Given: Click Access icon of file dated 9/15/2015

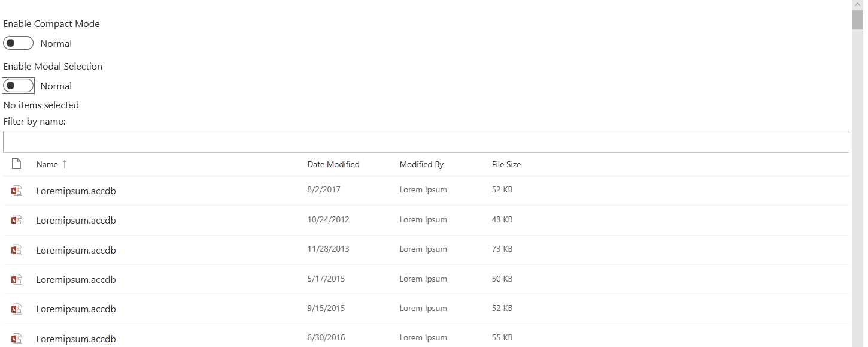Looking at the screenshot, I should [x=17, y=309].
